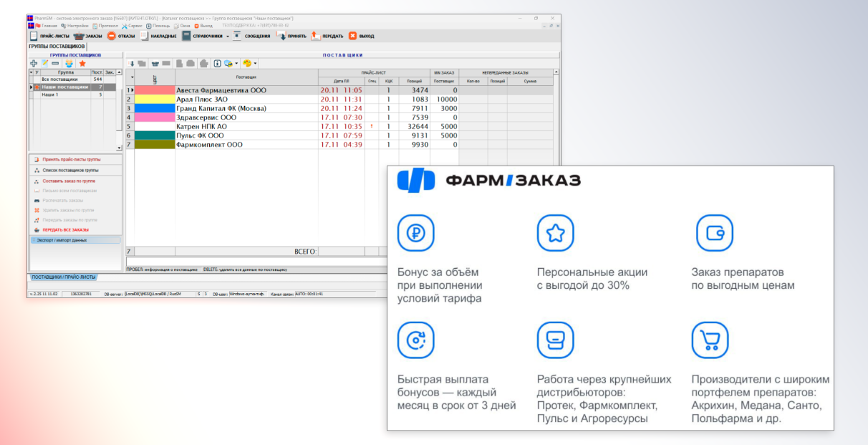Click the green plus add-group icon

click(x=34, y=63)
